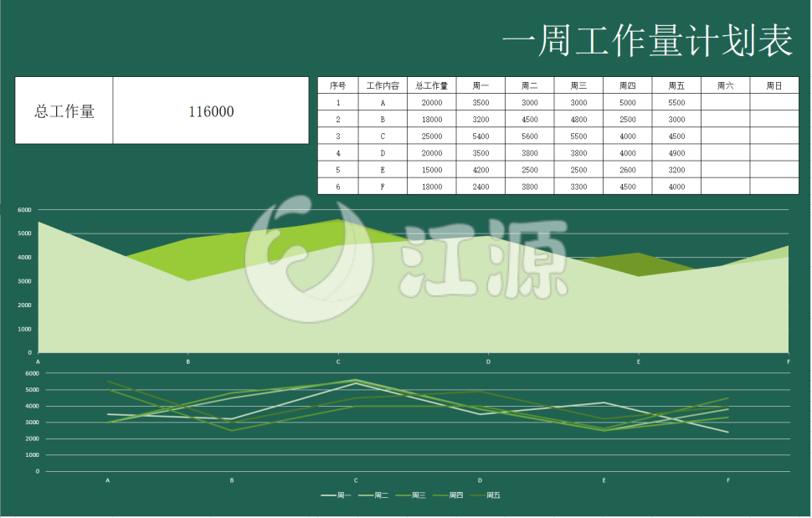Screen dimensions: 812x518
Task: Click row B's 周一 value 3200
Action: click(x=481, y=119)
